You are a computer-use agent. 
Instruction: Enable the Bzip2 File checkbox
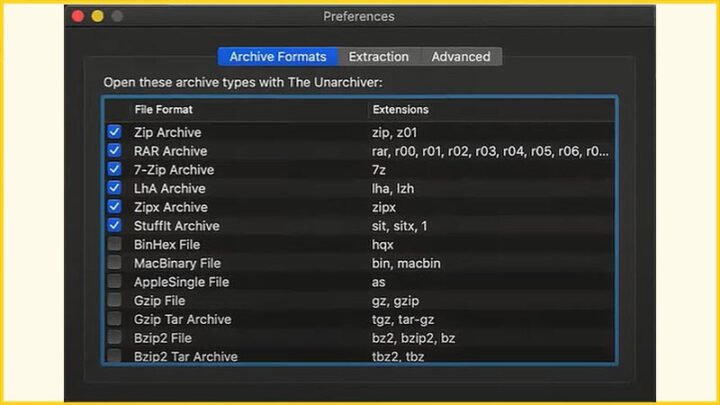114,338
